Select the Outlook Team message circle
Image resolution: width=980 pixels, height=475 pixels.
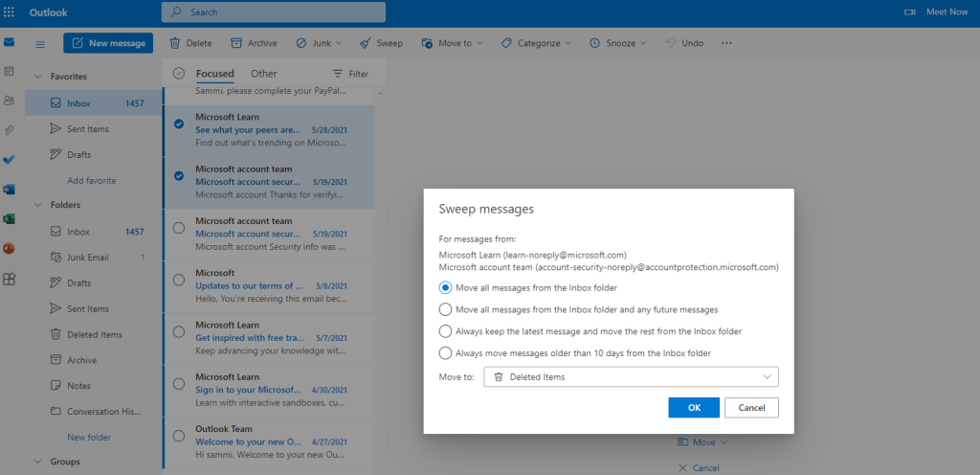click(179, 436)
